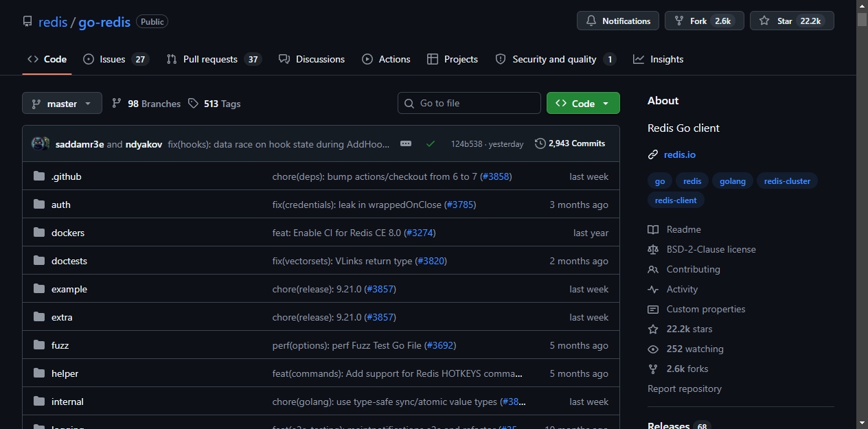Open the Insights tab
The height and width of the screenshot is (429, 868).
[x=659, y=59]
